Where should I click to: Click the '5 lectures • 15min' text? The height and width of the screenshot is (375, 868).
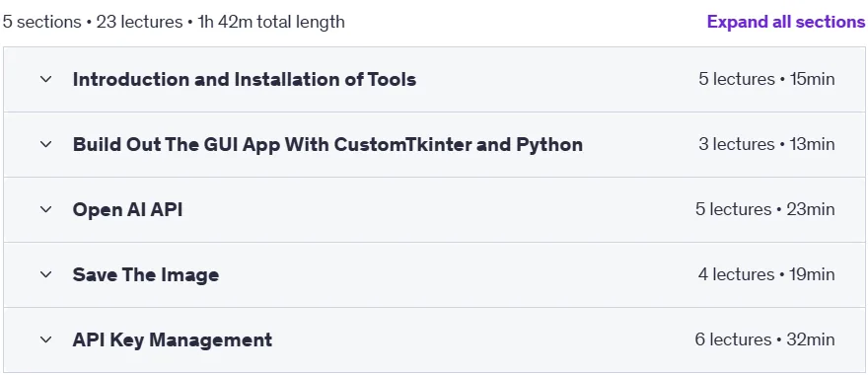coord(766,79)
